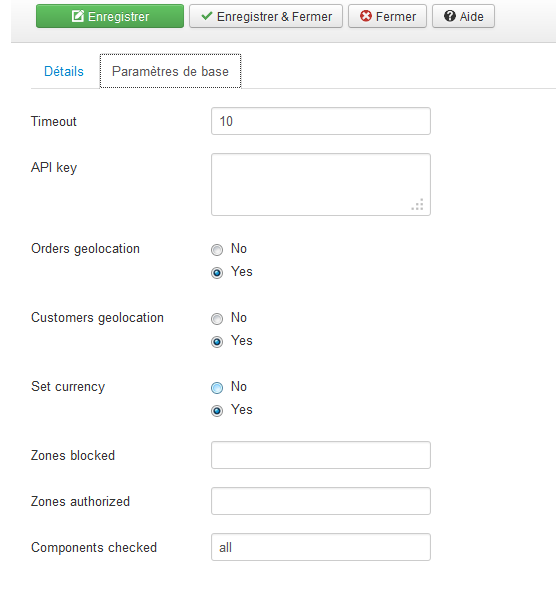
Task: Focus the Zones authorized field
Action: [321, 501]
